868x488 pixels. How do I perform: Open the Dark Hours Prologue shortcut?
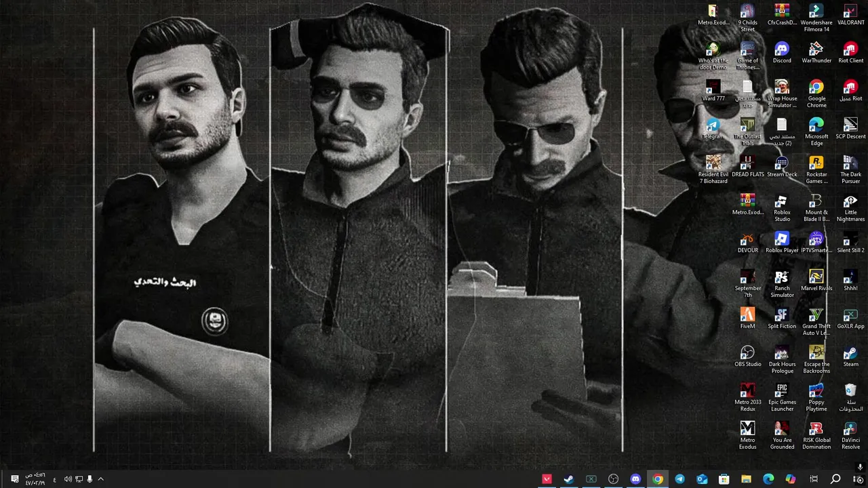[782, 360]
